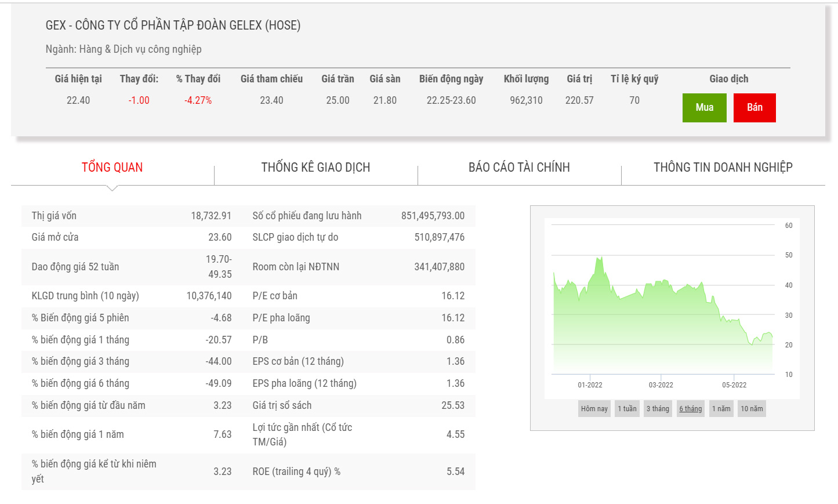Screen dimensions: 838x504
Task: Switch to the TỔNG QUAN tab
Action: 112,168
